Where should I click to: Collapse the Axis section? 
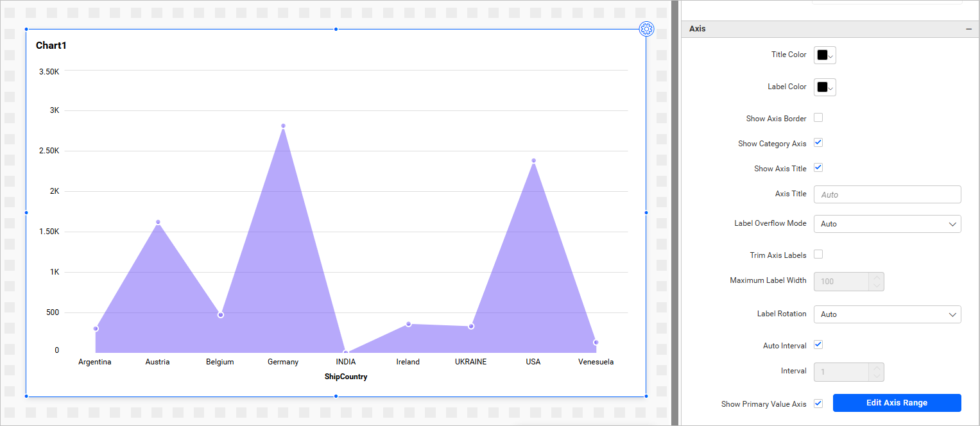coord(968,29)
